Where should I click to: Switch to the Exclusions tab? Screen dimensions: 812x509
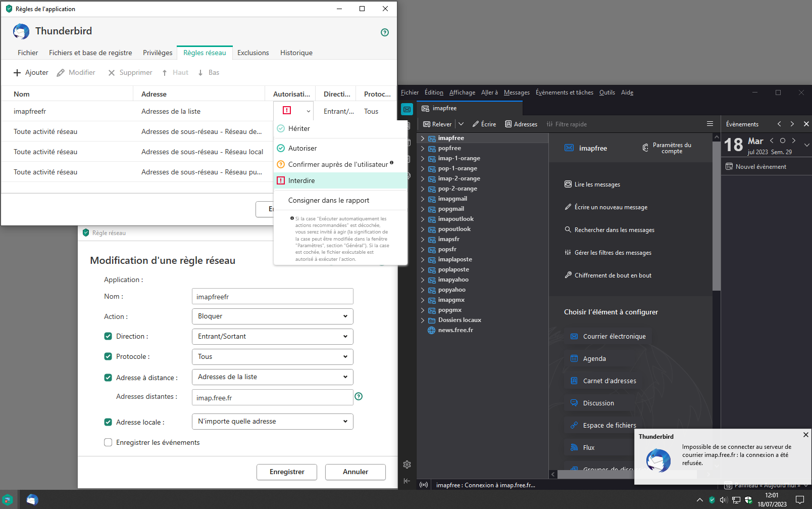[253, 53]
